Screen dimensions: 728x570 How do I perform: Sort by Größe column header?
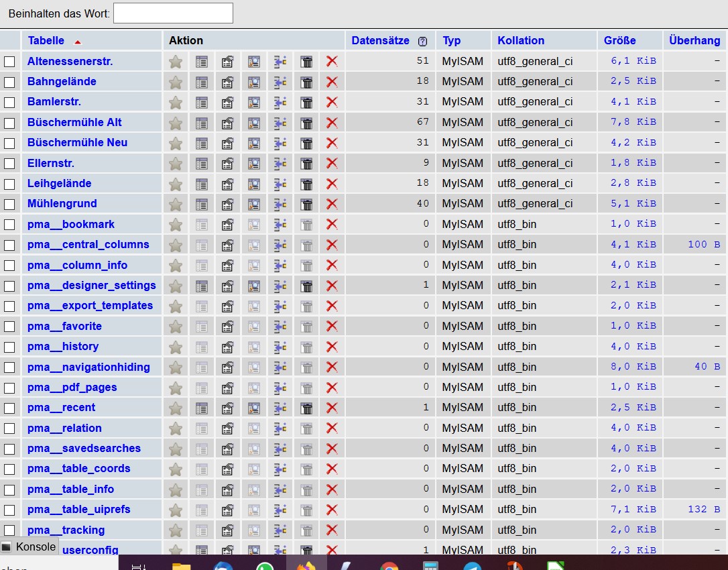pos(619,41)
